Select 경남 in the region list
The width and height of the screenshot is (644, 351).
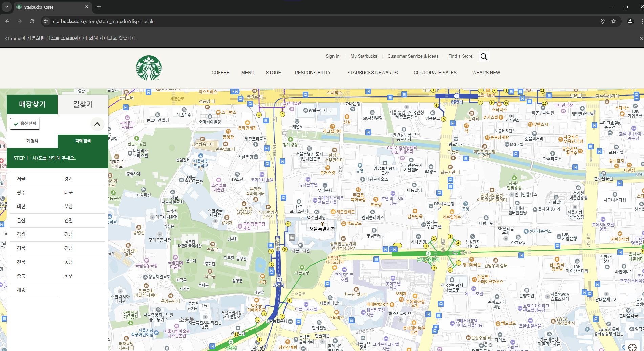click(69, 234)
